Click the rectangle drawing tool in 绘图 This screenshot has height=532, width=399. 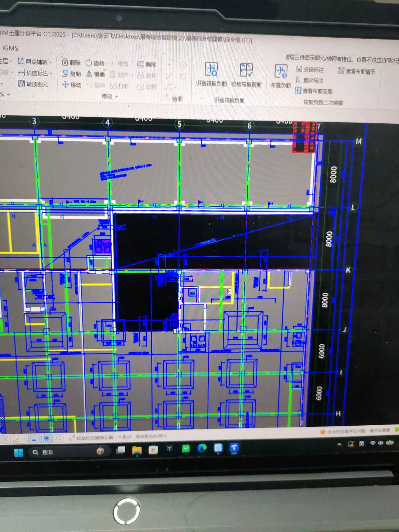point(183,77)
